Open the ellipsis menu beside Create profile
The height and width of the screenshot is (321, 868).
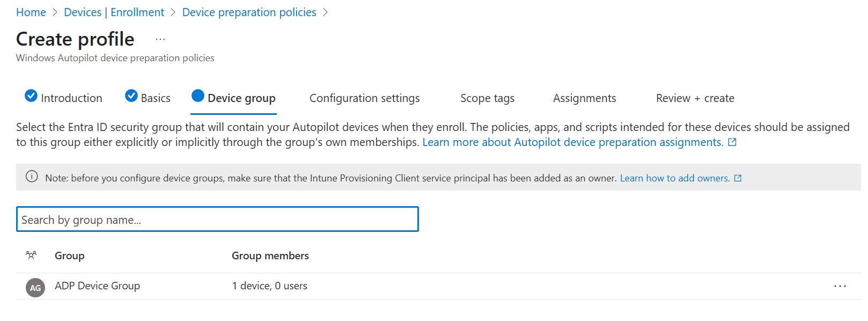pos(160,39)
